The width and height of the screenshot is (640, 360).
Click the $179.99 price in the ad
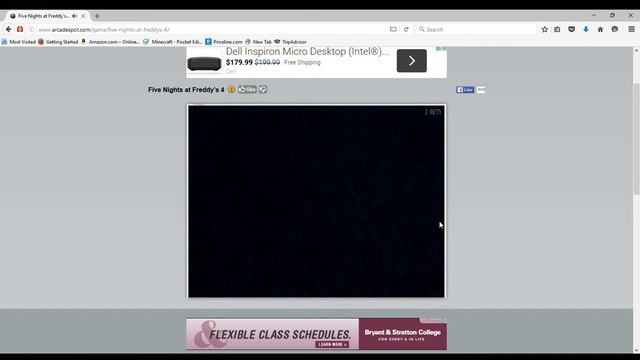[239, 62]
